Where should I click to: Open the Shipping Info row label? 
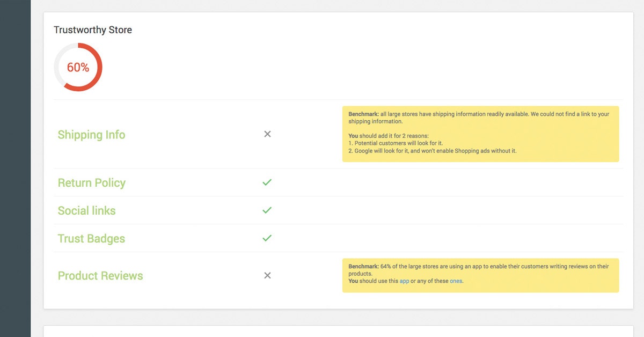click(x=91, y=135)
